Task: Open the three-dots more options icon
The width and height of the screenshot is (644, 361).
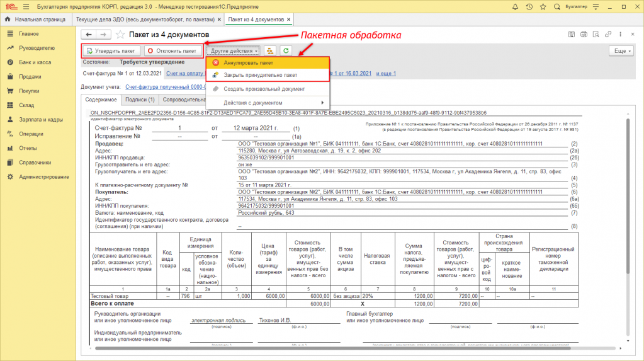Action: 621,35
